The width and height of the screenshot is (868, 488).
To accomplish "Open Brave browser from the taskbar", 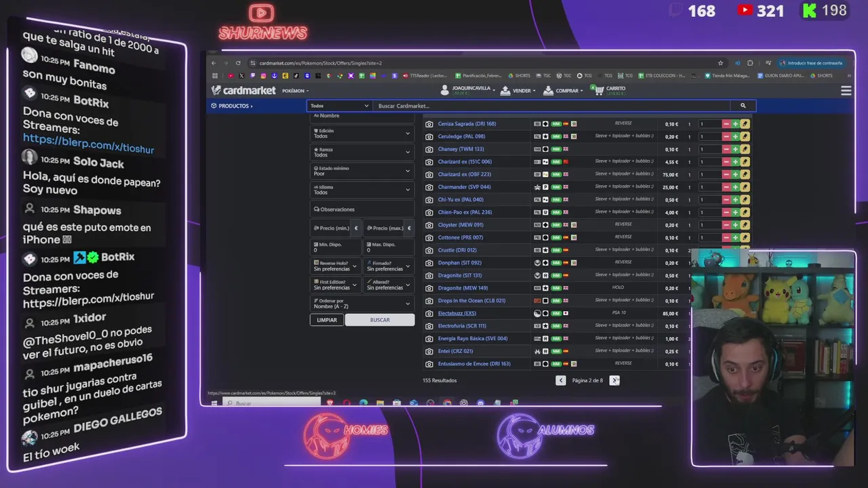I will point(330,403).
